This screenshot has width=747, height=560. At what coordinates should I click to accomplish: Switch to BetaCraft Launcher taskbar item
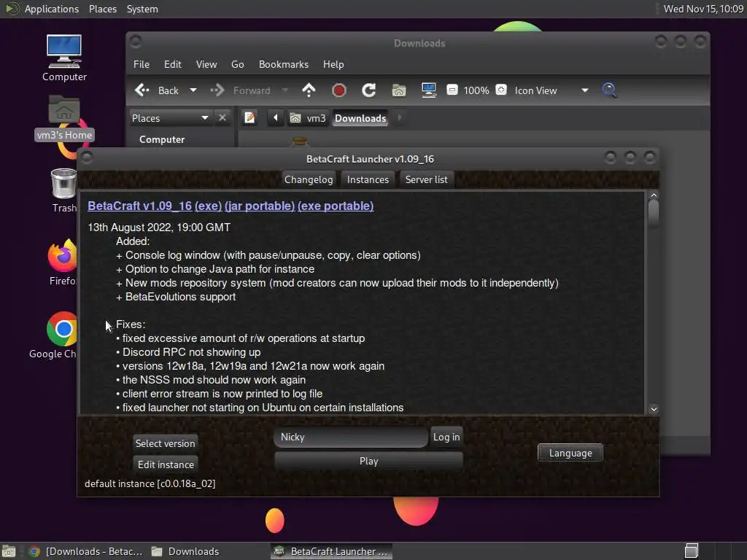pyautogui.click(x=332, y=551)
